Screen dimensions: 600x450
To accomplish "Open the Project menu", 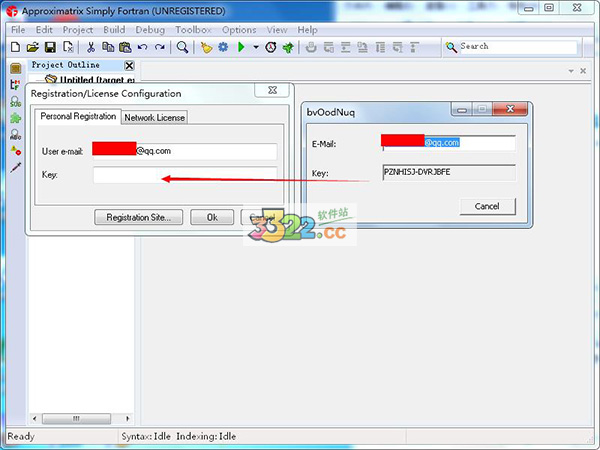I will click(x=78, y=30).
